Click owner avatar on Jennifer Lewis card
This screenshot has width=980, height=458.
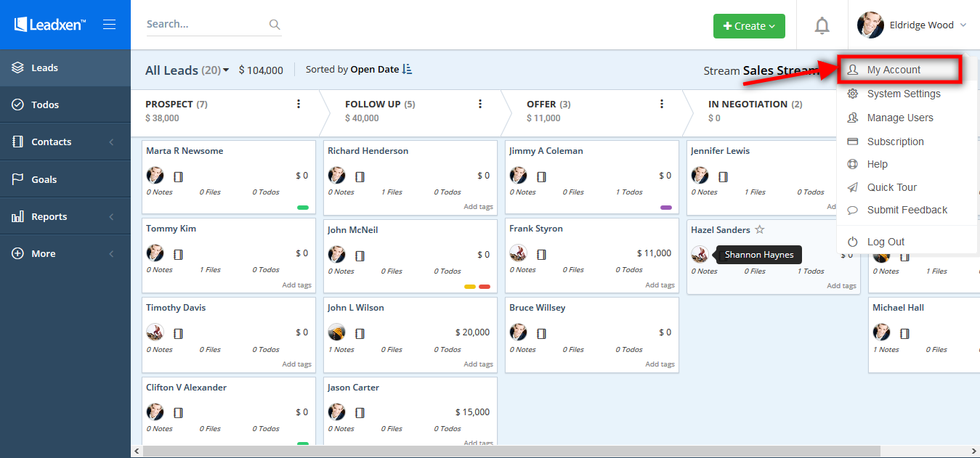click(700, 175)
